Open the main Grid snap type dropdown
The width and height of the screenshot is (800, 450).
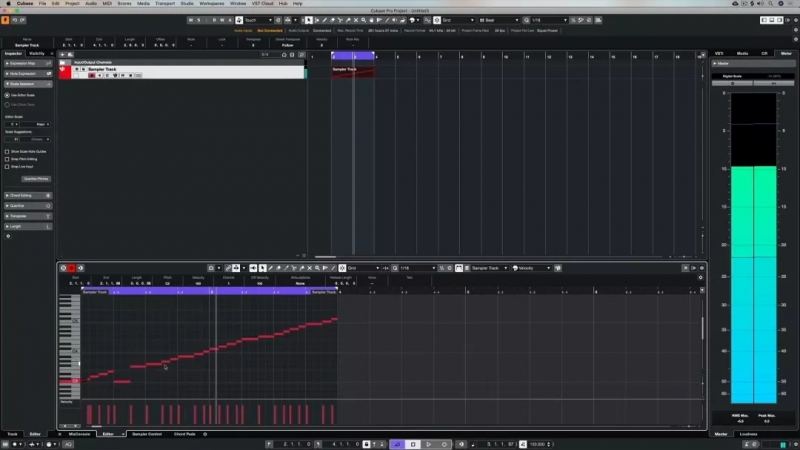click(x=458, y=20)
